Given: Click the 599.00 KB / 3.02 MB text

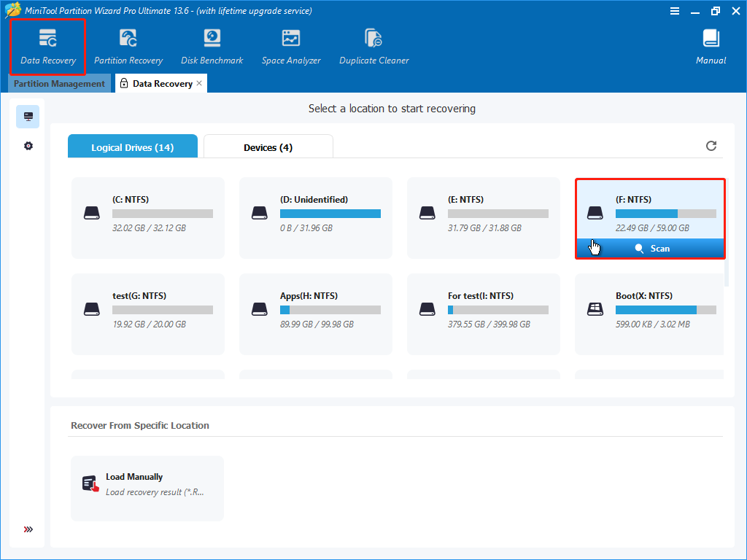Looking at the screenshot, I should tap(653, 324).
